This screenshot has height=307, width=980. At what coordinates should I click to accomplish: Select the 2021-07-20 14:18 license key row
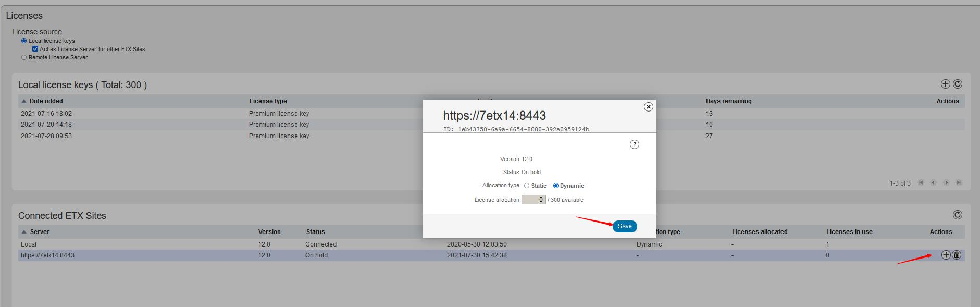click(x=491, y=125)
